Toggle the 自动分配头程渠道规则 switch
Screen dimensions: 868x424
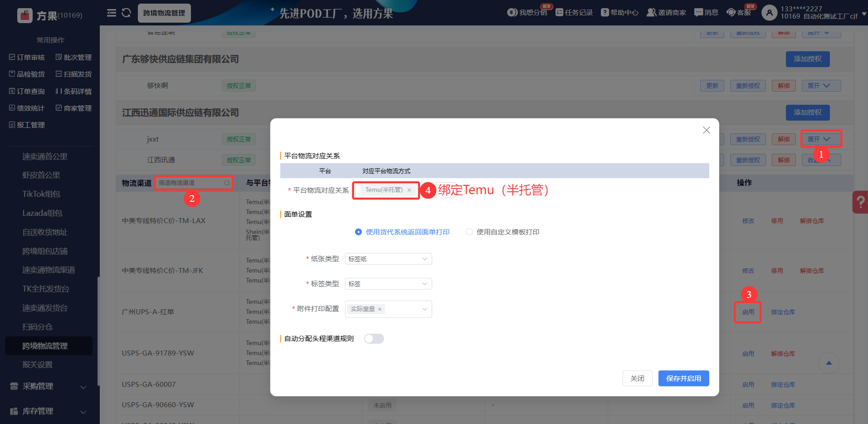[x=374, y=339]
